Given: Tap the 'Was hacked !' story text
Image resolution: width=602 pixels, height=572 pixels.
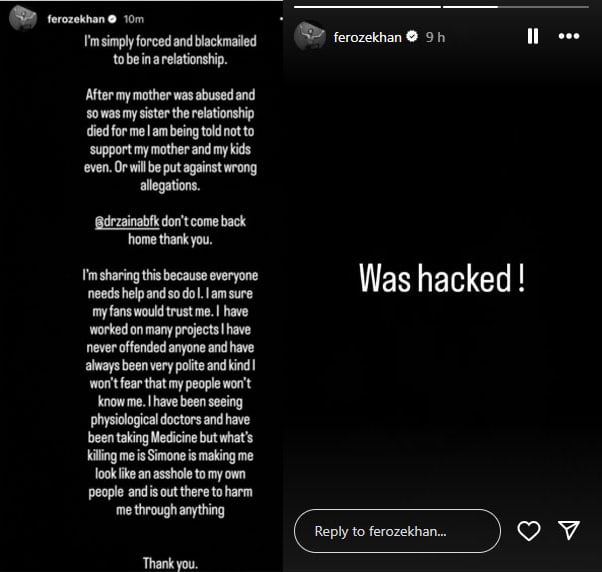Looking at the screenshot, I should [442, 278].
